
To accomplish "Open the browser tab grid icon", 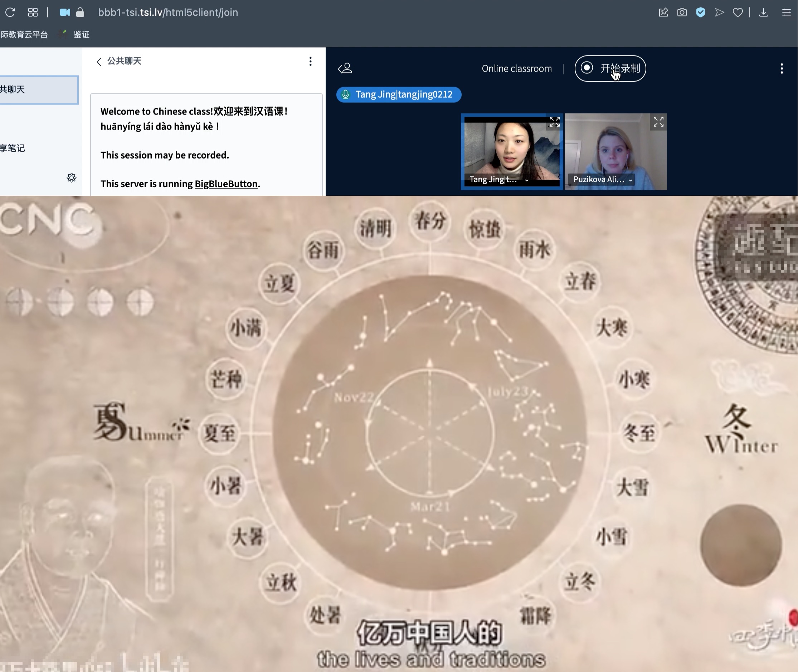I will [33, 12].
